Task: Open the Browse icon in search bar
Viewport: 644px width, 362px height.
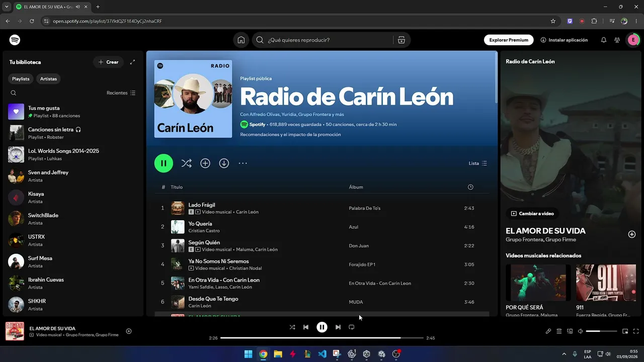Action: click(x=401, y=40)
